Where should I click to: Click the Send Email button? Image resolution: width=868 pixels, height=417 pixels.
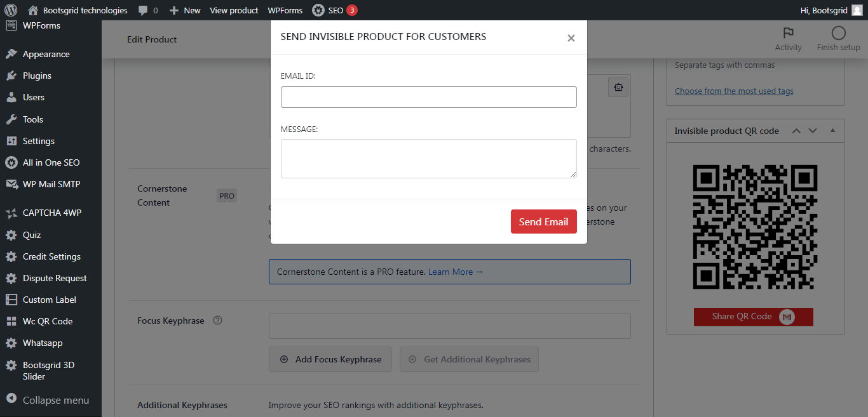(544, 222)
